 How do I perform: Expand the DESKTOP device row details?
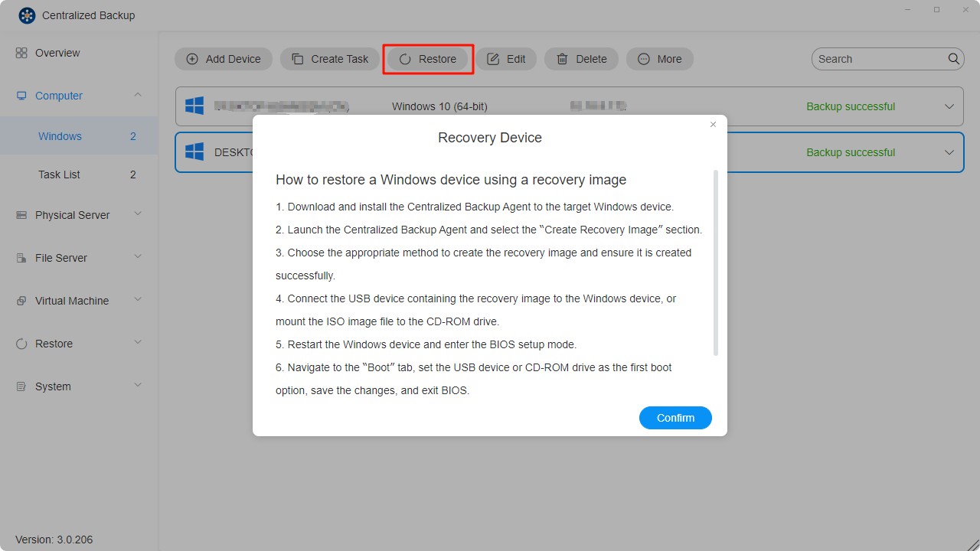pos(949,152)
